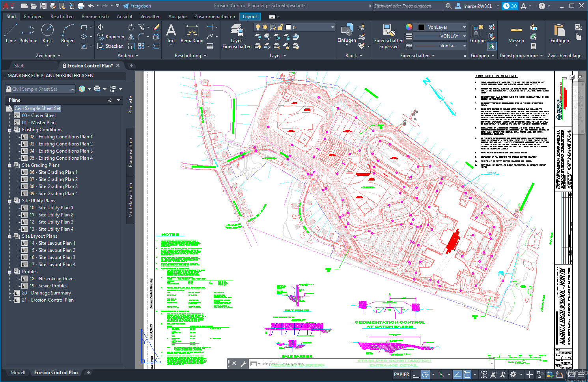The height and width of the screenshot is (382, 588).
Task: Select sheet 09 - Site Grading Plan 4
Action: [54, 193]
